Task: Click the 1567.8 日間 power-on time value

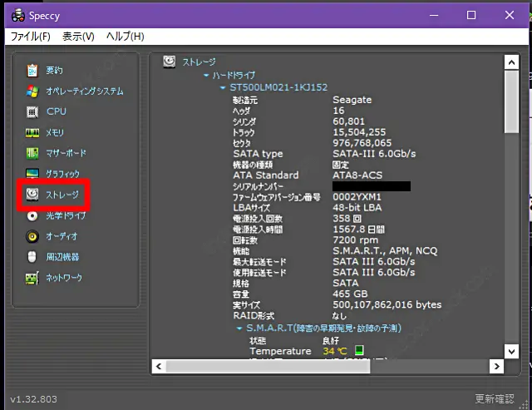Action: [358, 230]
